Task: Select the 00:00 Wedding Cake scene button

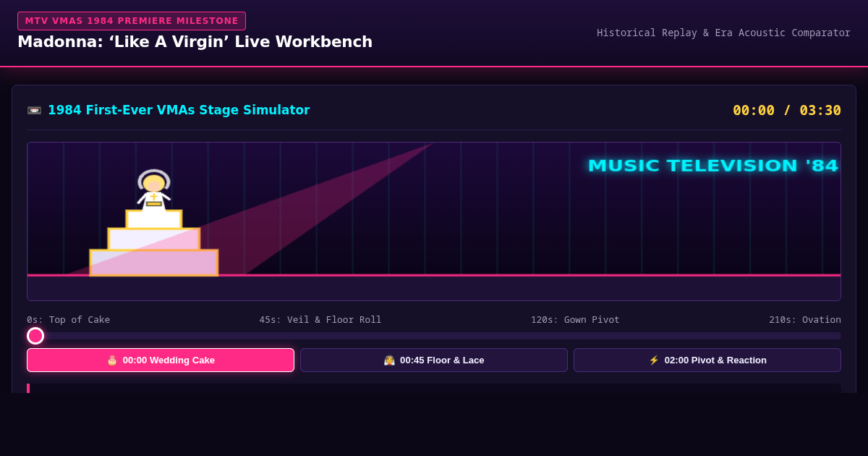Action: [161, 360]
